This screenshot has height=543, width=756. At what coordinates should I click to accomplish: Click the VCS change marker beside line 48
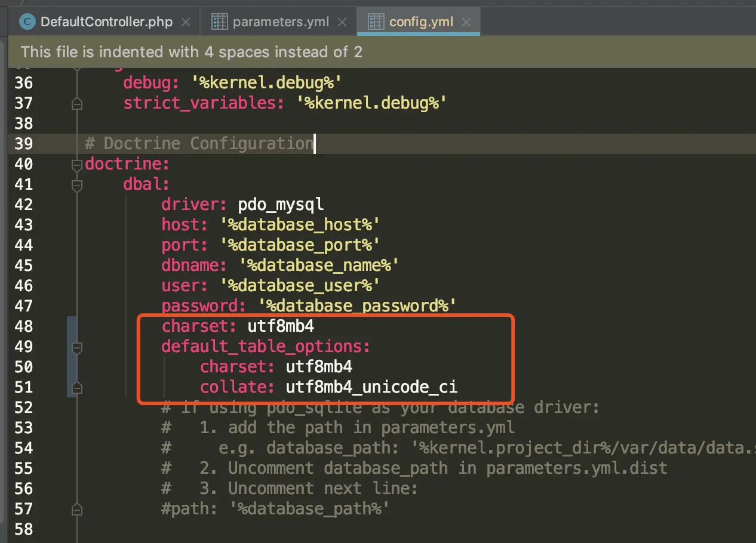(71, 326)
